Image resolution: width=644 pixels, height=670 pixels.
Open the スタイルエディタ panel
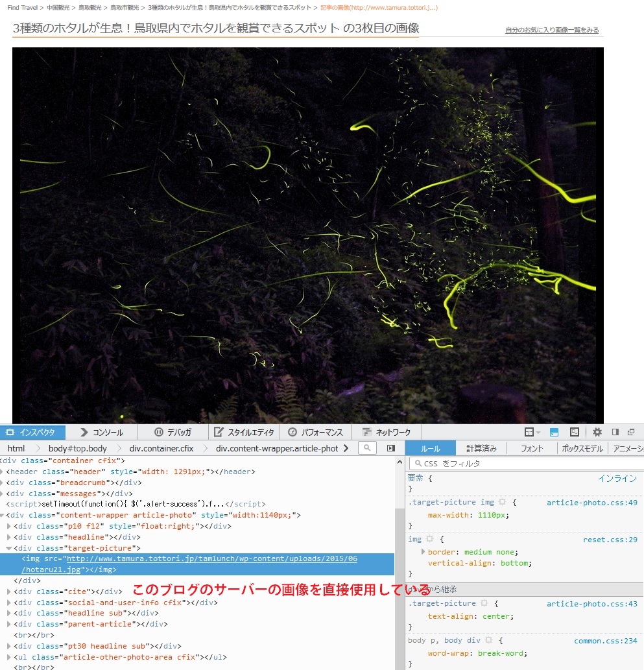pos(244,432)
